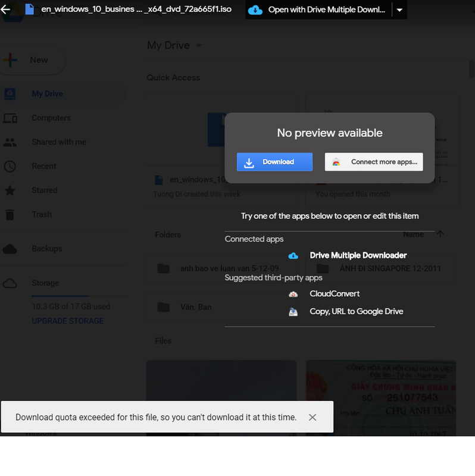Click the download quota exceeded message text

pos(156,418)
